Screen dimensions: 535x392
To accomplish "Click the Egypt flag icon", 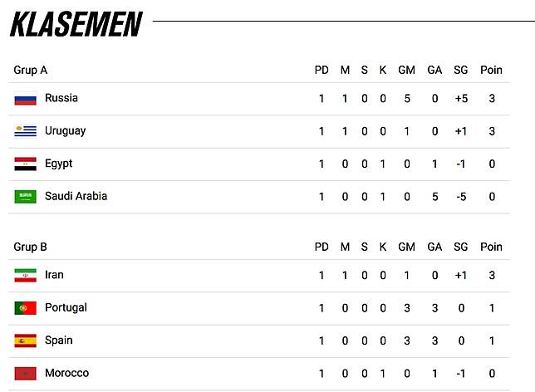I will point(25,164).
